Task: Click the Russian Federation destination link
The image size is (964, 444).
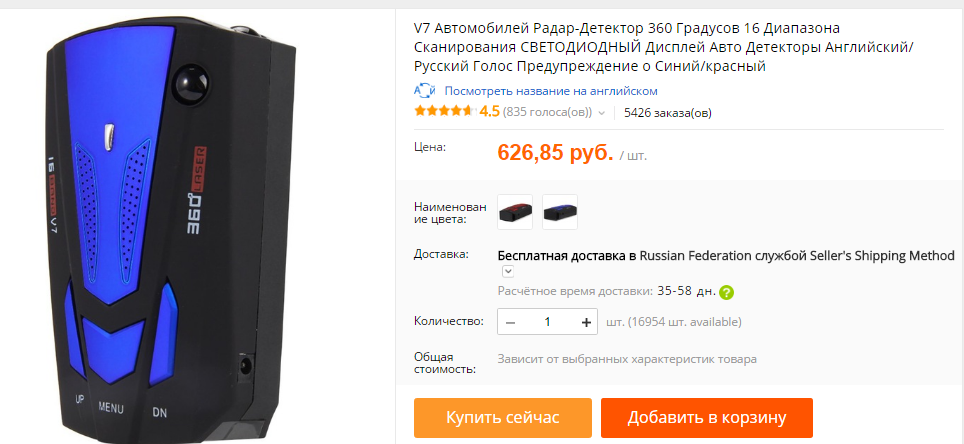Action: (695, 255)
